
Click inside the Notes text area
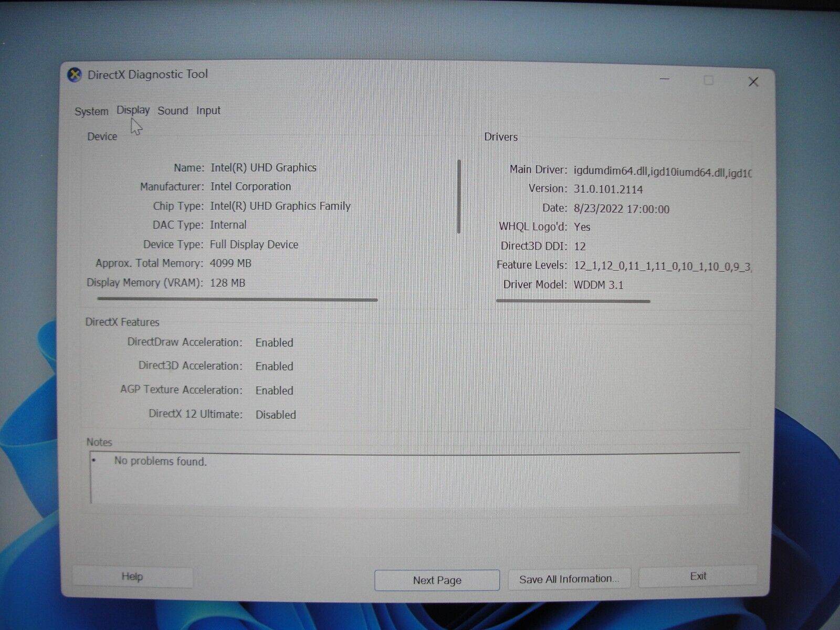tap(415, 480)
